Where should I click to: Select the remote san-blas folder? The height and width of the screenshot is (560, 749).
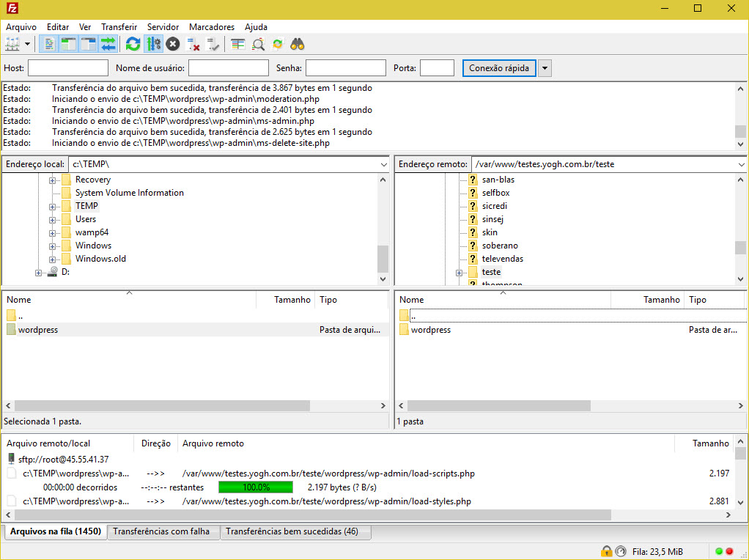(498, 180)
